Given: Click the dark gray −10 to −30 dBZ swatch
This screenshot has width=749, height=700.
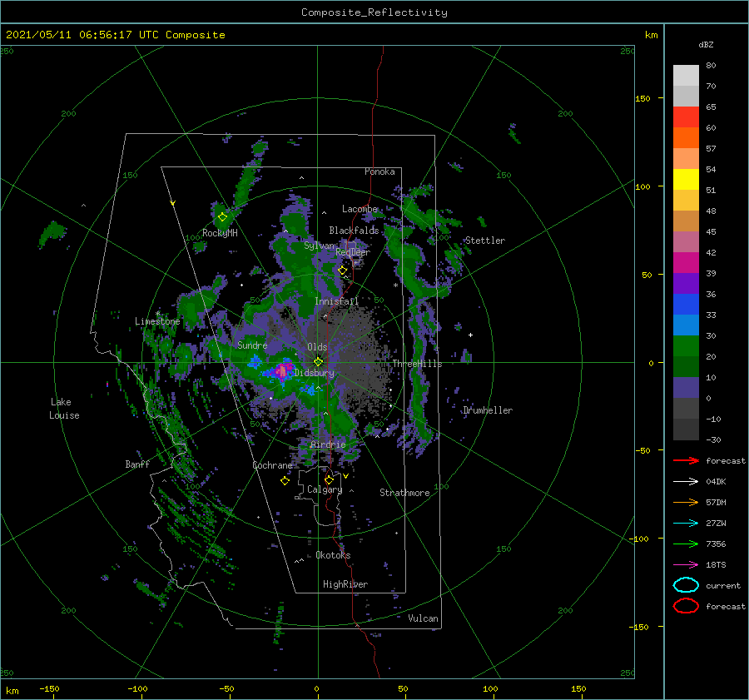Looking at the screenshot, I should pos(686,429).
